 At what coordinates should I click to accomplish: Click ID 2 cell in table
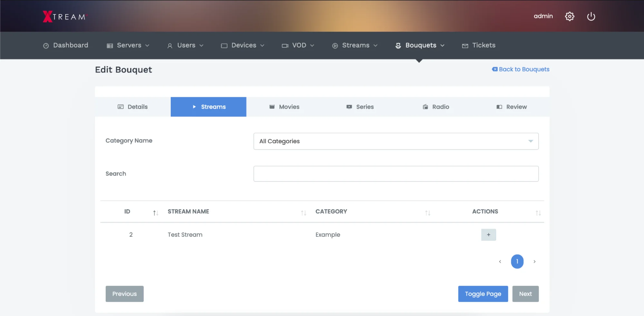[131, 235]
